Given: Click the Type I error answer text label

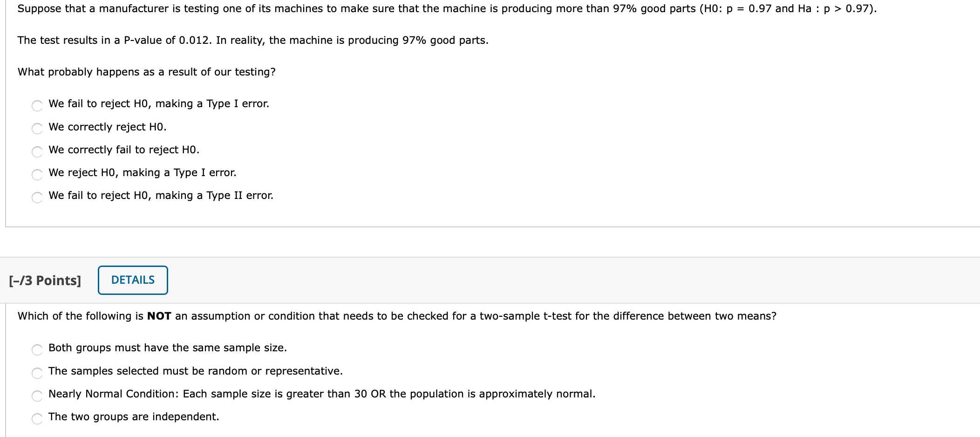Looking at the screenshot, I should 158,104.
